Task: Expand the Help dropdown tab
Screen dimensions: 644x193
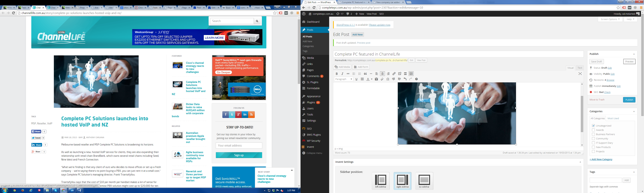Action: click(x=631, y=19)
